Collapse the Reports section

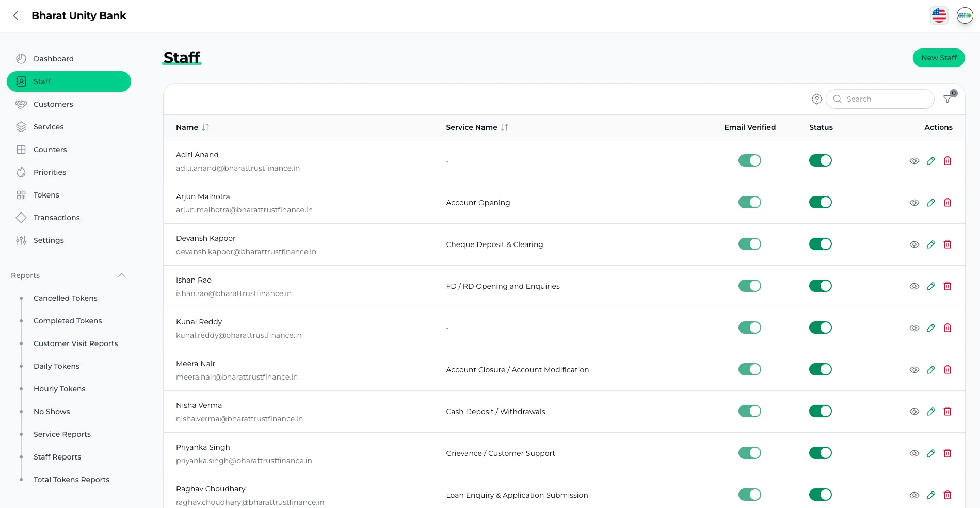point(122,275)
